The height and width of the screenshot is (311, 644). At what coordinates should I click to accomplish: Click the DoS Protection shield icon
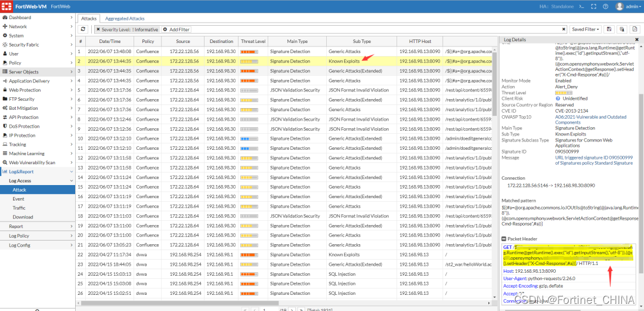[x=5, y=127]
